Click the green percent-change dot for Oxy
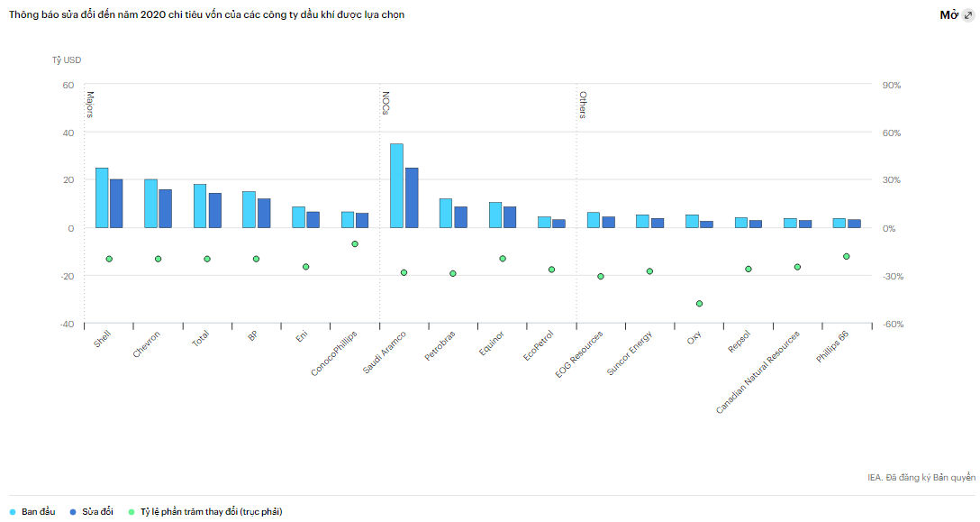This screenshot has height=522, width=980. (699, 304)
